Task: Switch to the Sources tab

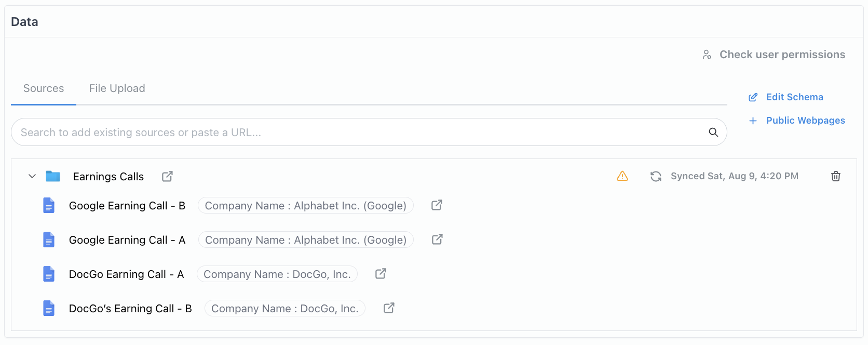Action: click(44, 88)
